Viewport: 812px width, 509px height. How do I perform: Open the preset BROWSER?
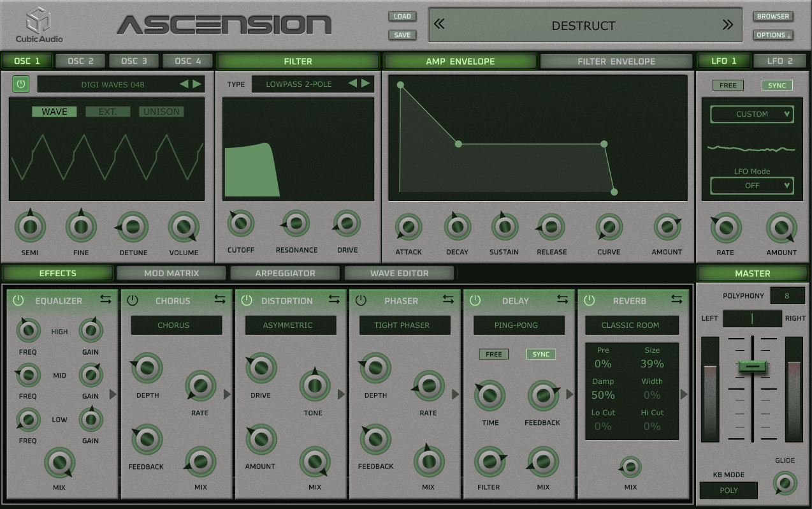pos(773,17)
